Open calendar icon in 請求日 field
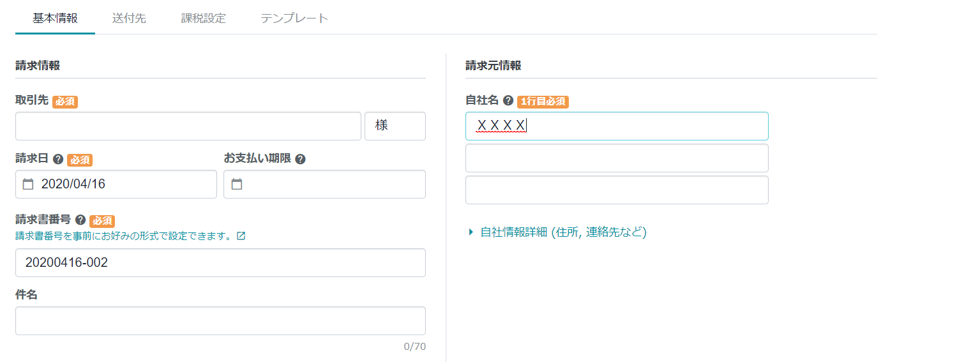 [28, 185]
